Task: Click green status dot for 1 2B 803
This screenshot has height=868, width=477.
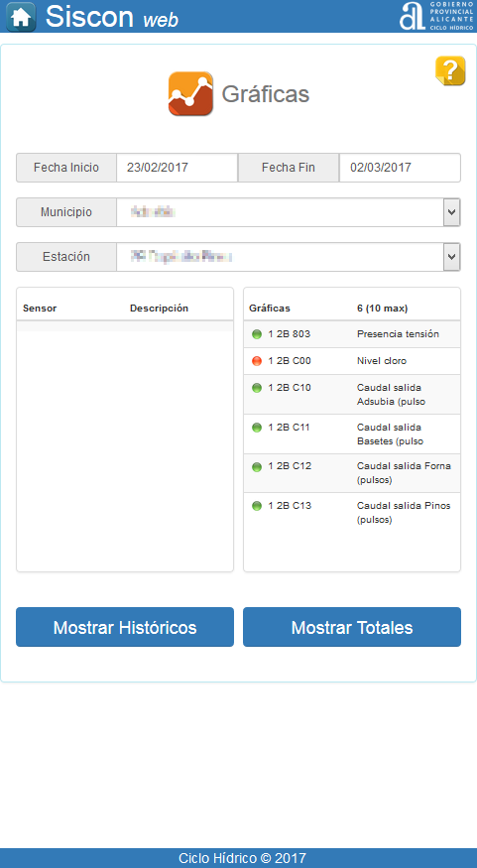Action: tap(257, 334)
